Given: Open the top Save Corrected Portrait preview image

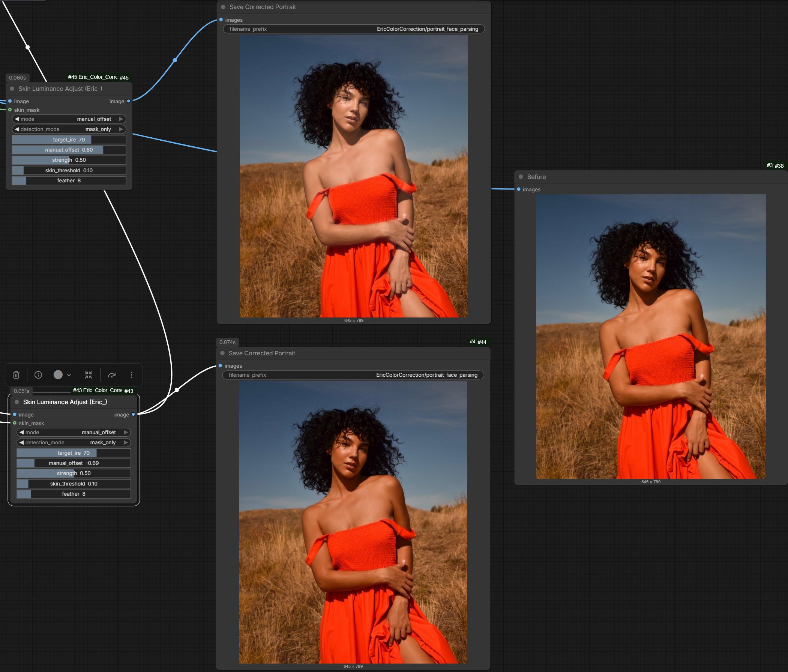Looking at the screenshot, I should (354, 176).
